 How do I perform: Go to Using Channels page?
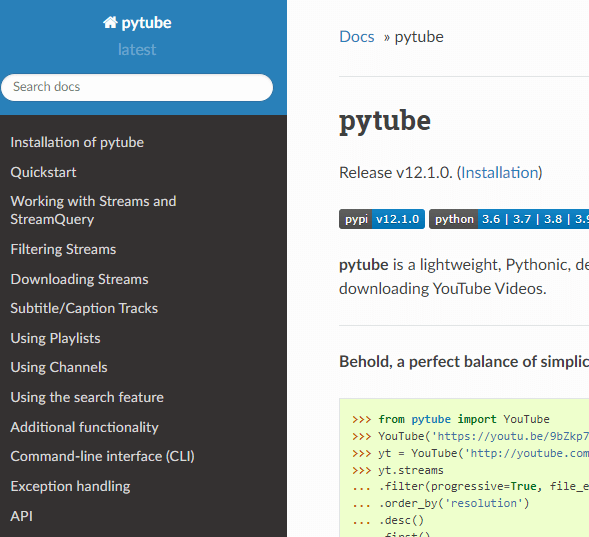[59, 367]
